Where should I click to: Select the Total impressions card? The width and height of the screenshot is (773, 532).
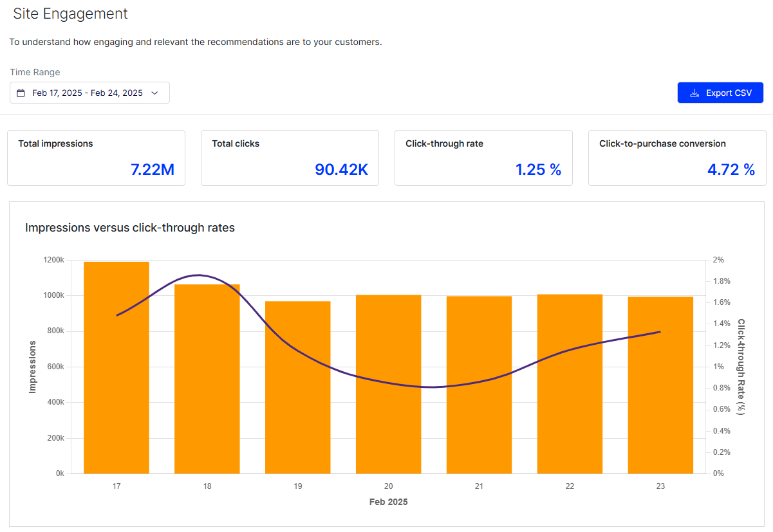tap(96, 158)
